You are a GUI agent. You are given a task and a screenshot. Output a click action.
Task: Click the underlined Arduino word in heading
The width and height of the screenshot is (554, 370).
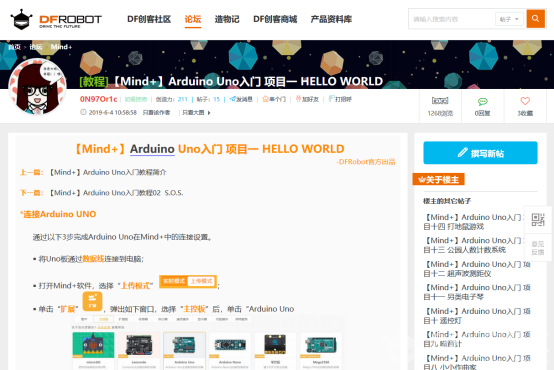[152, 149]
